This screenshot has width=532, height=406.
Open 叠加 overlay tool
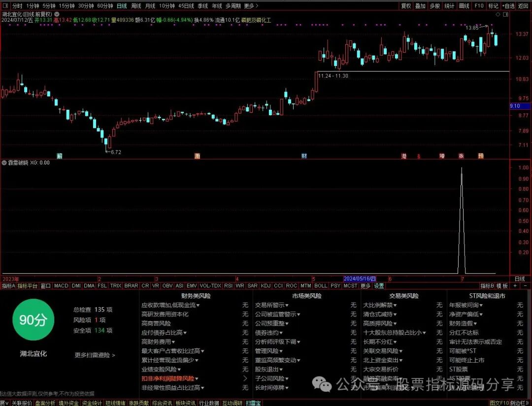(x=420, y=6)
